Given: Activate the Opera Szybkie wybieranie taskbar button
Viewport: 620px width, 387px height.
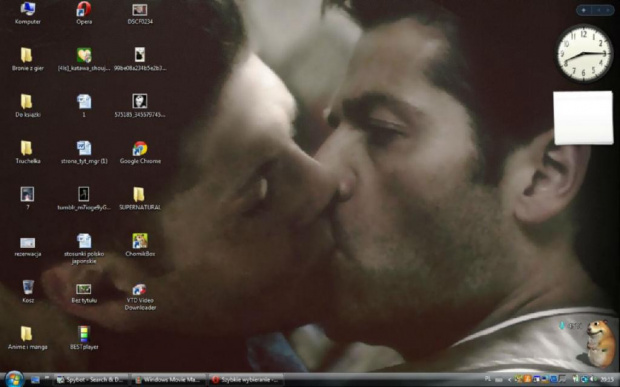Looking at the screenshot, I should [x=246, y=380].
